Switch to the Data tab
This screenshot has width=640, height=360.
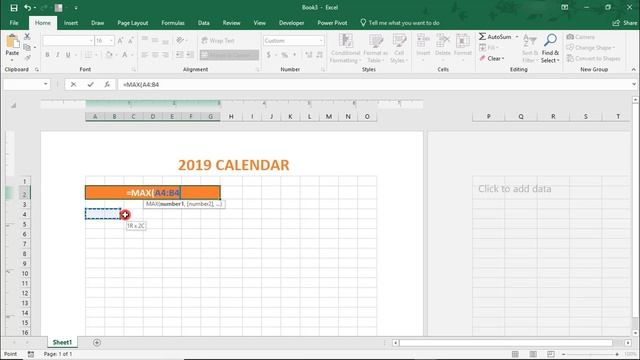pyautogui.click(x=203, y=23)
